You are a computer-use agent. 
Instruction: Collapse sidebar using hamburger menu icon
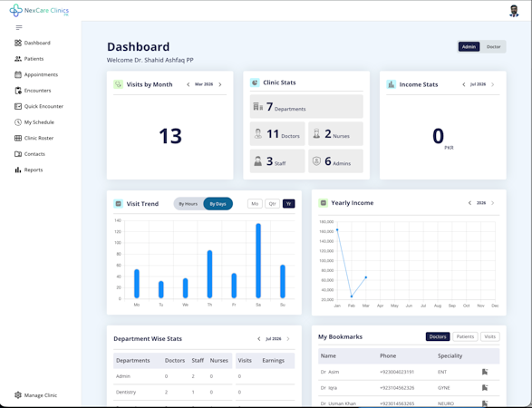[19, 27]
